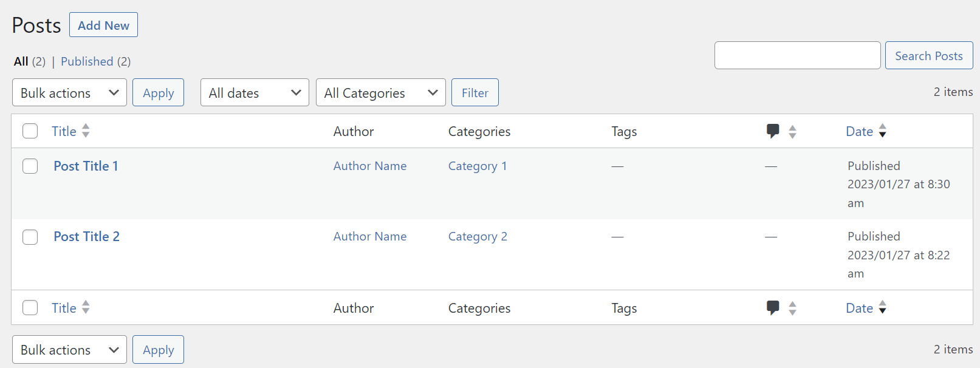The height and width of the screenshot is (368, 980).
Task: Open the top Bulk actions dropdown
Action: (x=69, y=93)
